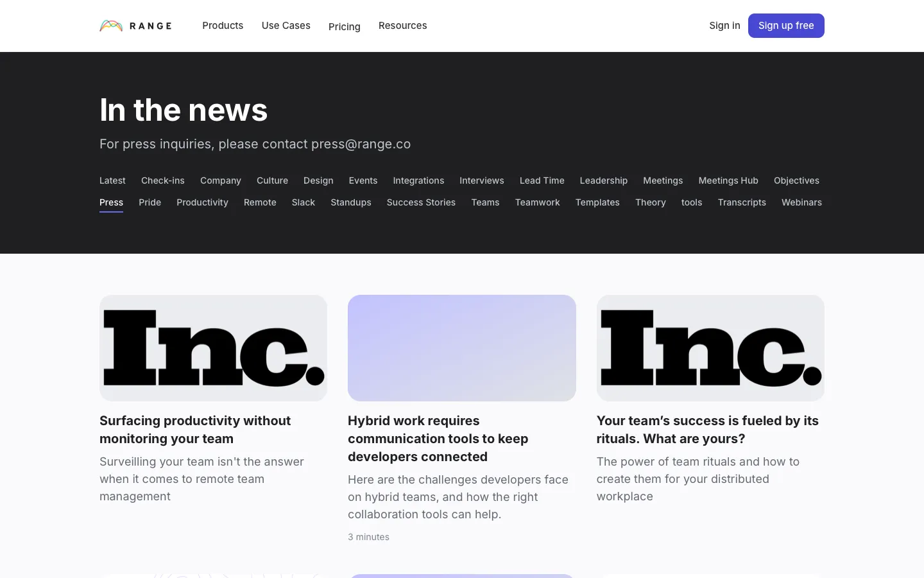Select the Success Stories category tab
Viewport: 924px width, 578px height.
pyautogui.click(x=421, y=202)
